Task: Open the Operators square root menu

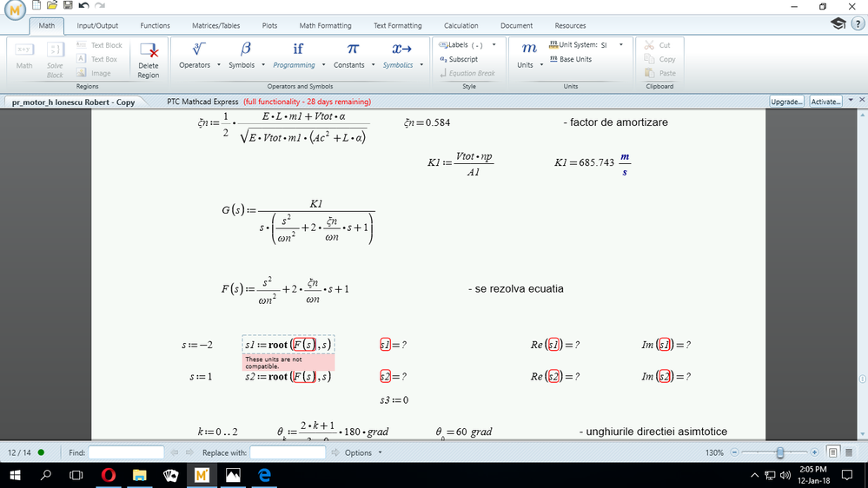Action: [199, 49]
